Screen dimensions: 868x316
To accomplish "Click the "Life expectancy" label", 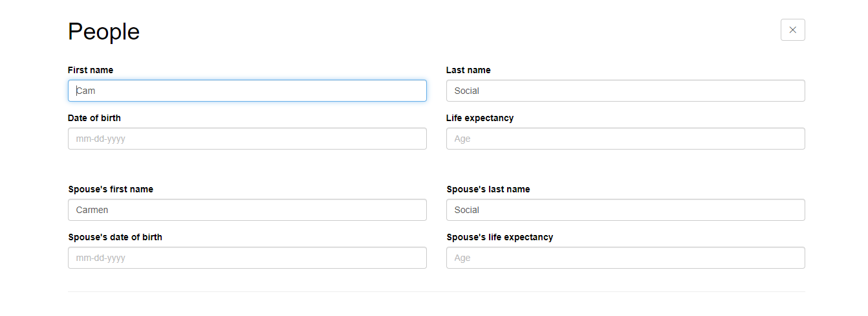I will coord(480,118).
